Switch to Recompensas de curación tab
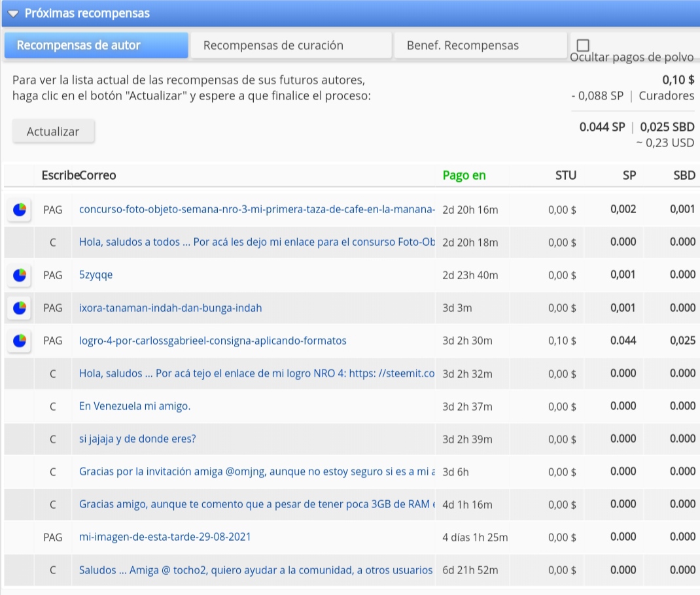The width and height of the screenshot is (700, 595). (291, 45)
